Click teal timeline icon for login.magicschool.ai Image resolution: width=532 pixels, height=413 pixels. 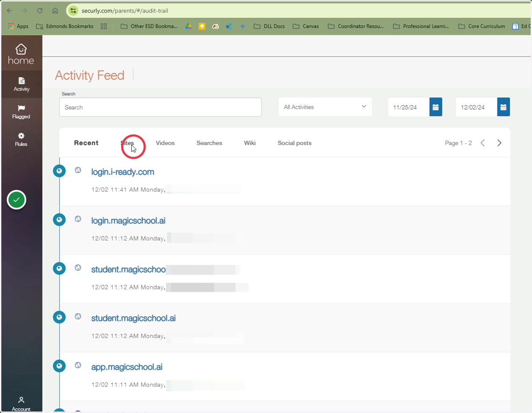tap(59, 220)
